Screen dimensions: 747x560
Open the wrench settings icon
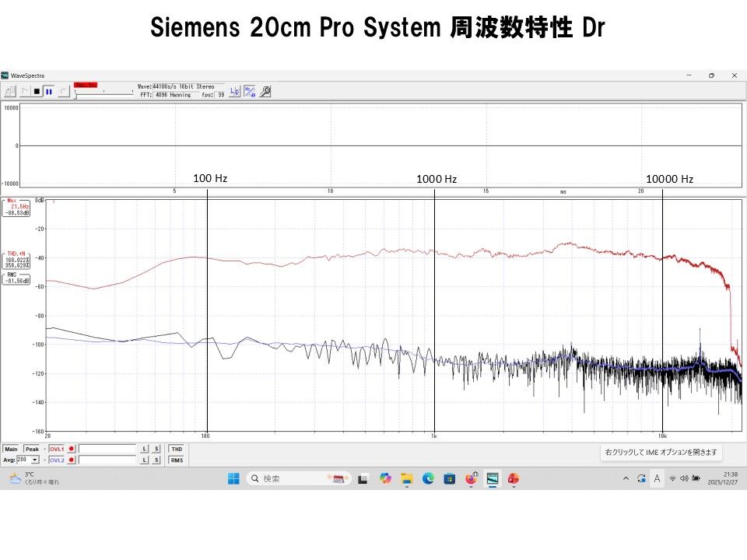pyautogui.click(x=265, y=92)
